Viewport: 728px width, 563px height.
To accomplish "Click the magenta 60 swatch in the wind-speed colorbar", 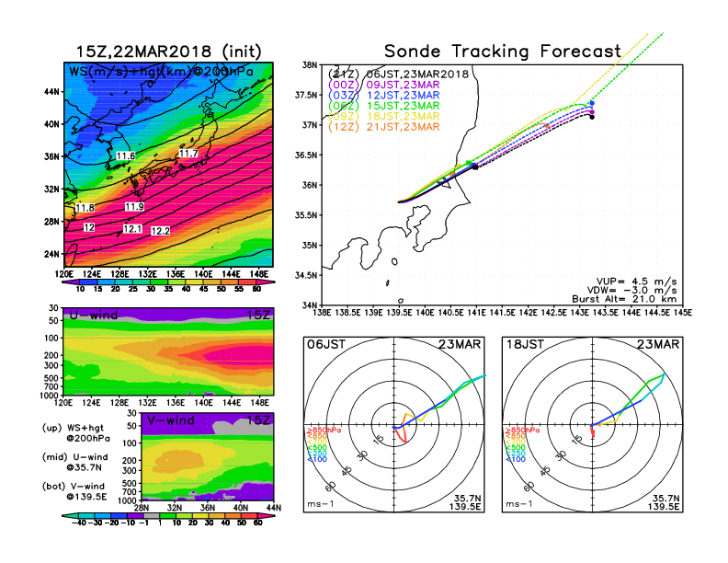I will click(266, 282).
